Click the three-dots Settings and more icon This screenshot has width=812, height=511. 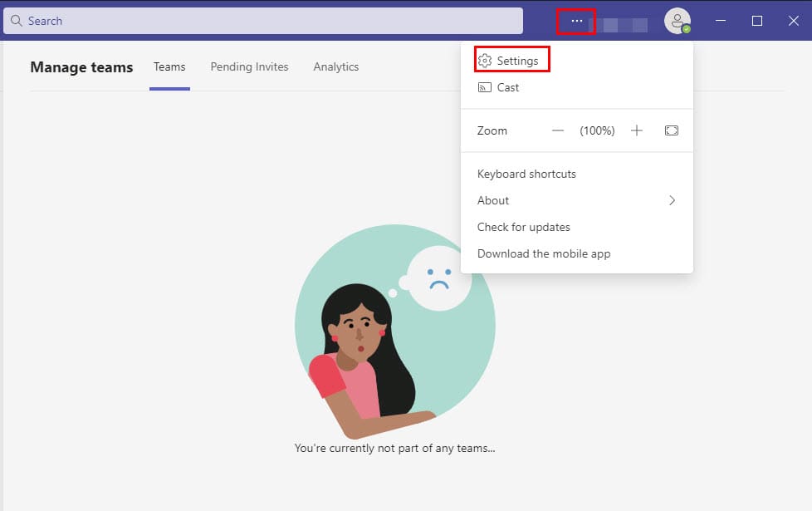click(576, 21)
